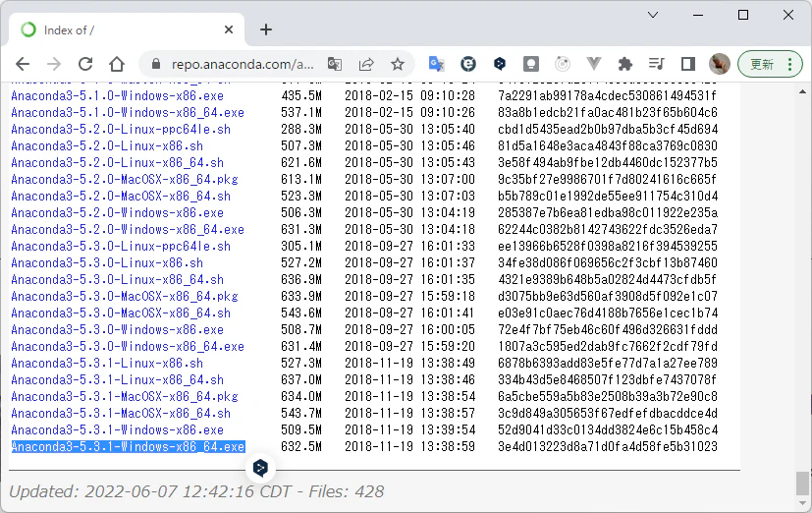Viewport: 812px width, 513px height.
Task: Translate this page icon in address bar
Action: point(335,64)
